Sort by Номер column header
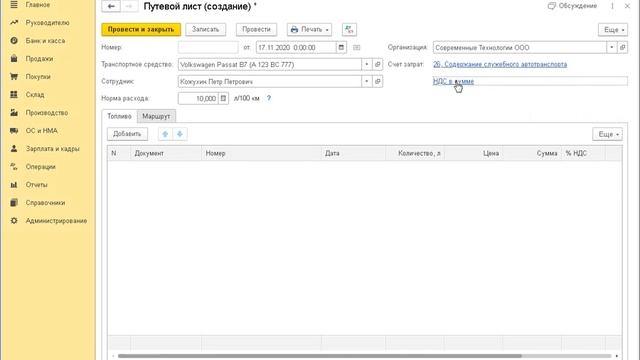 point(261,153)
